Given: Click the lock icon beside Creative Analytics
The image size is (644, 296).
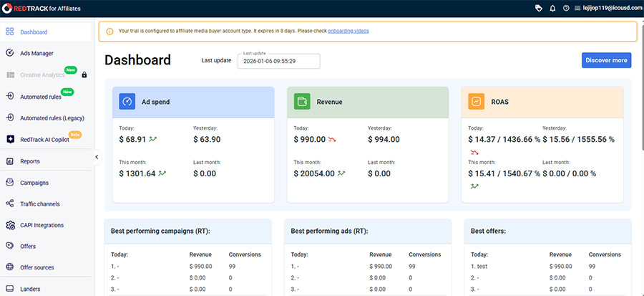Looking at the screenshot, I should click(x=84, y=75).
